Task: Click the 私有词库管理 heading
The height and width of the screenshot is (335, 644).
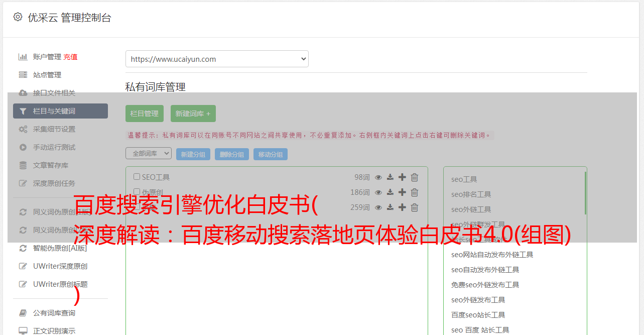Action: 156,87
